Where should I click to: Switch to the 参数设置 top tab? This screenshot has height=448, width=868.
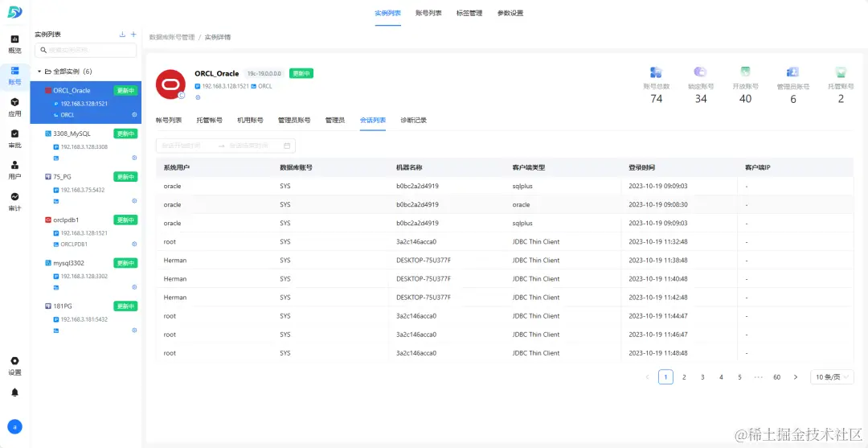tap(510, 14)
